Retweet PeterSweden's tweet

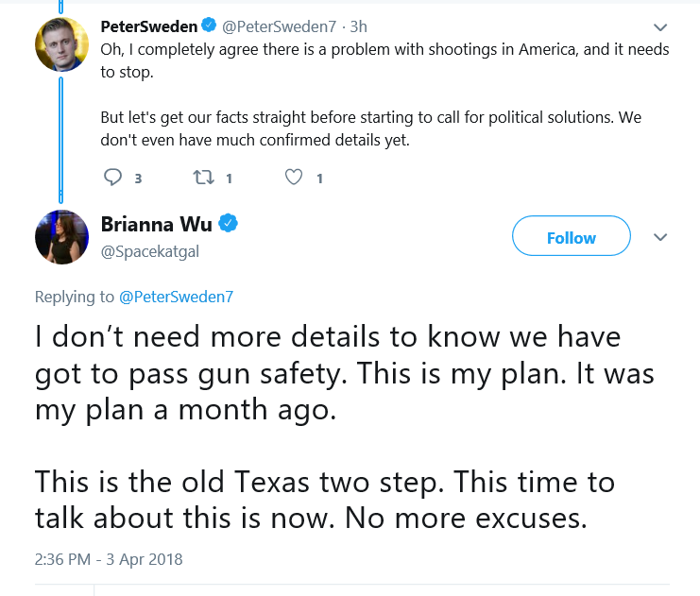pos(203,178)
